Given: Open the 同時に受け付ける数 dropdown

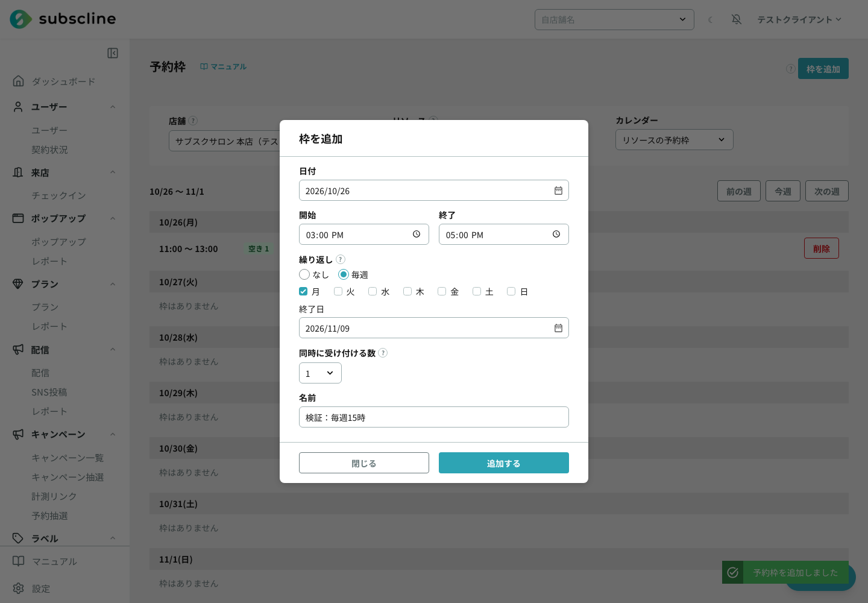Looking at the screenshot, I should tap(320, 373).
